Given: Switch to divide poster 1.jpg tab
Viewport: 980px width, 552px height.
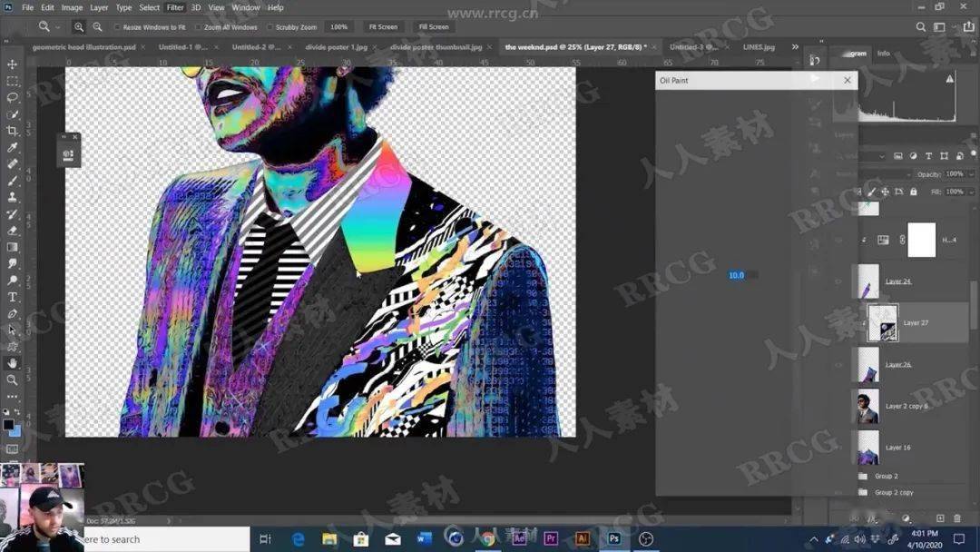Looking at the screenshot, I should pyautogui.click(x=337, y=47).
